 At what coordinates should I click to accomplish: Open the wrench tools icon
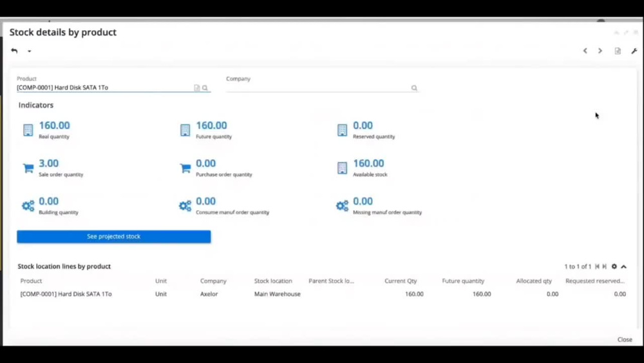click(634, 51)
